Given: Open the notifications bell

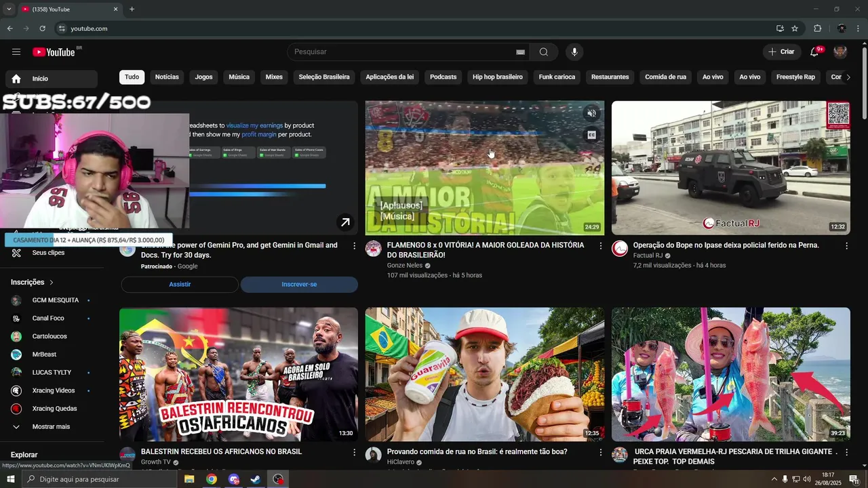Looking at the screenshot, I should click(815, 52).
